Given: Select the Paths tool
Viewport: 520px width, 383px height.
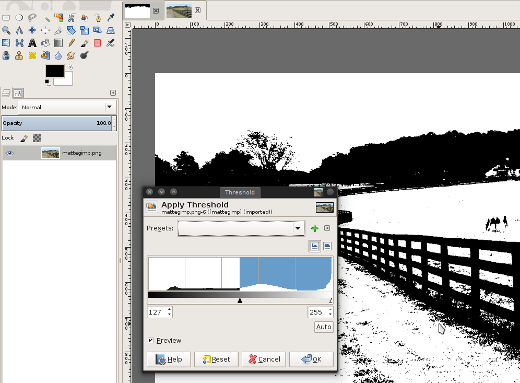Looking at the screenshot, I should tap(98, 18).
